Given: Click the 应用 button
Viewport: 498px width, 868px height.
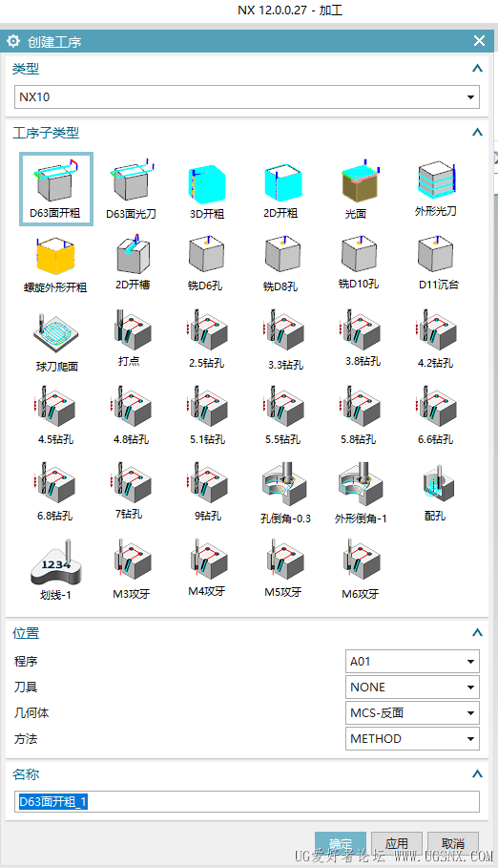Looking at the screenshot, I should (397, 843).
